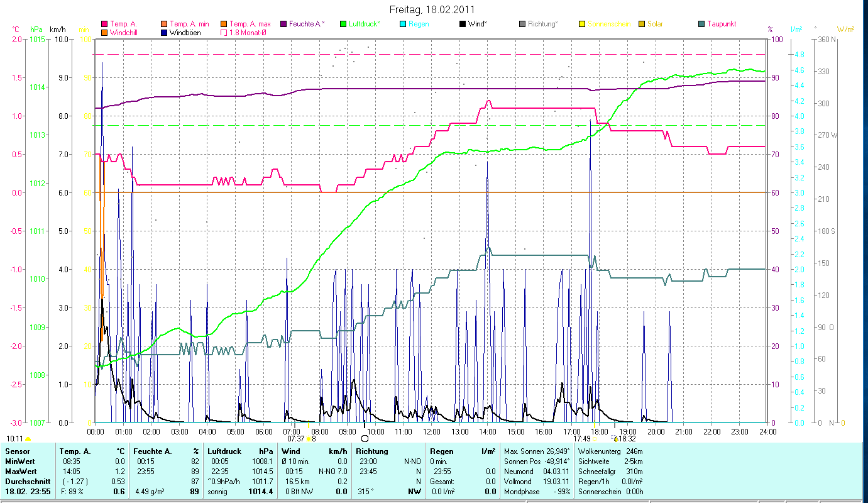This screenshot has height=503, width=868.
Task: Select the 'Richtung*' legend label
Action: coord(542,24)
